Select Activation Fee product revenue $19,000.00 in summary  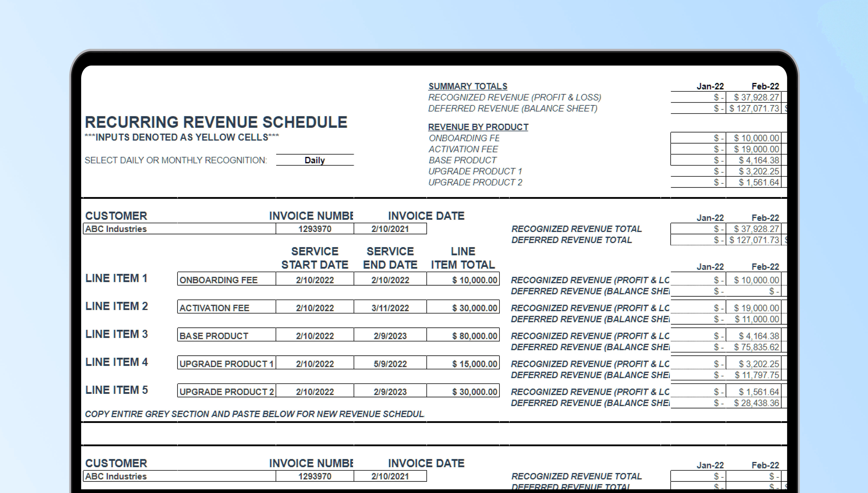754,149
